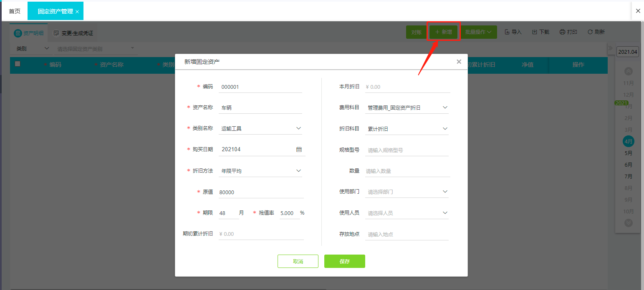Switch to the 首页 tab
Screen dimensions: 644x290
[x=15, y=11]
